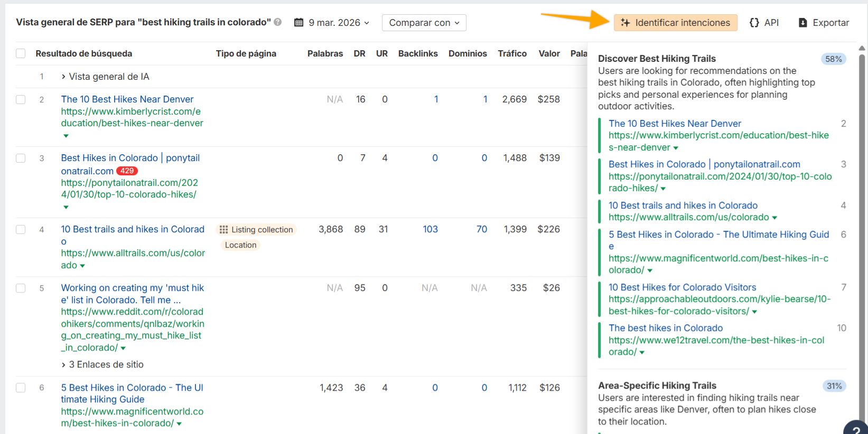Sort by the Backlinks column header

click(417, 53)
